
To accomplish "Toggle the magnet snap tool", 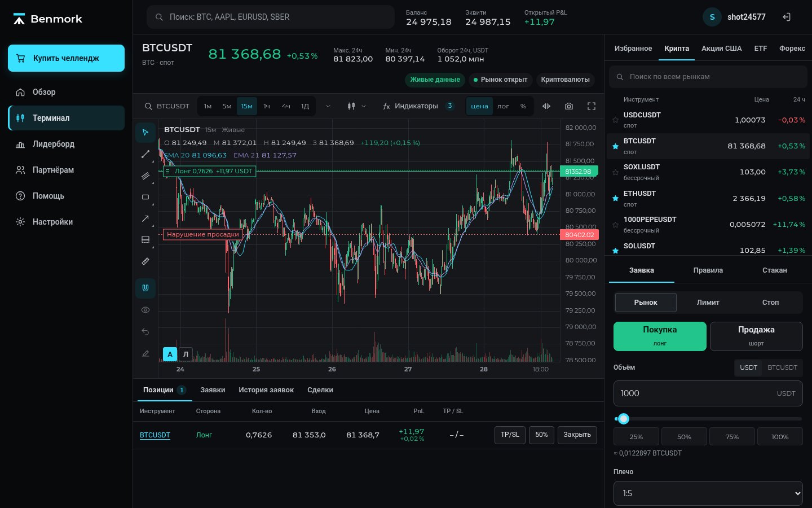I will tap(145, 288).
